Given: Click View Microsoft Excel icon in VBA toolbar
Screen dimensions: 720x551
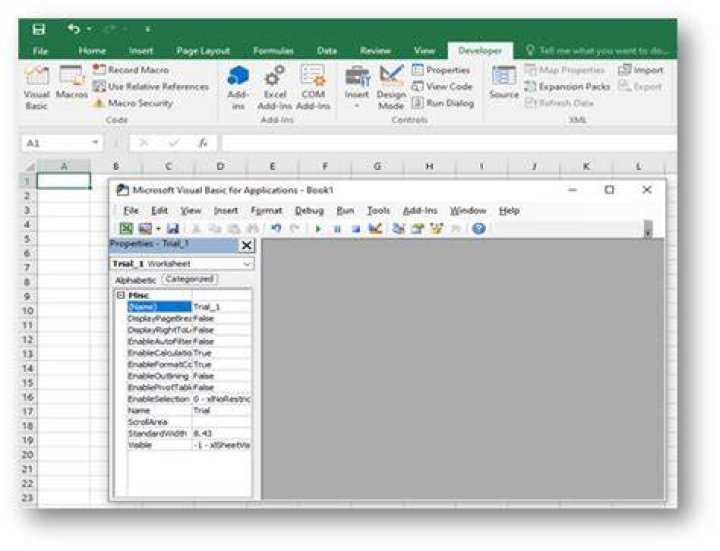Looking at the screenshot, I should coord(126,228).
